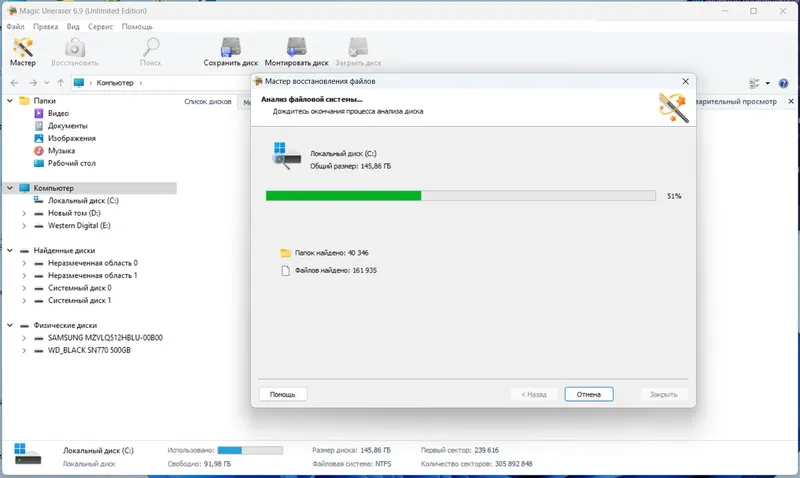Image resolution: width=800 pixels, height=478 pixels.
Task: Click the help question mark icon
Action: coord(784,83)
